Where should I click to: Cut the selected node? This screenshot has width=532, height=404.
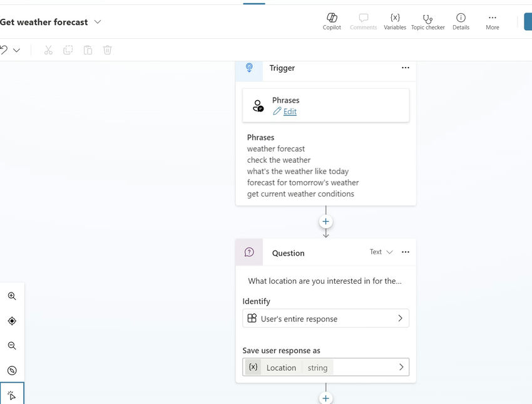48,50
